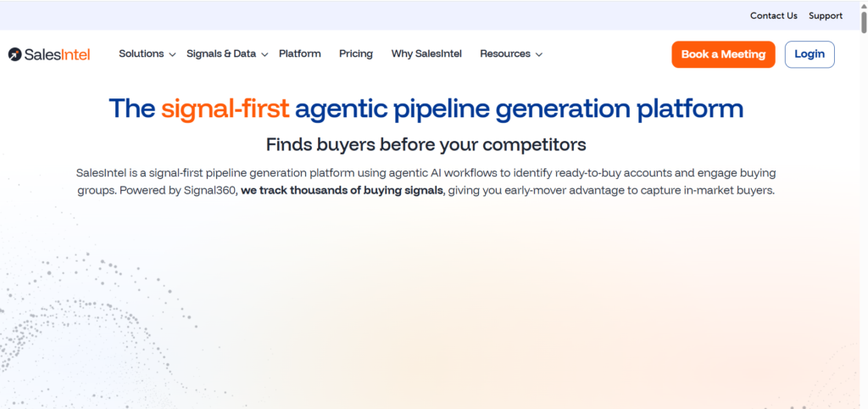The width and height of the screenshot is (868, 409).
Task: Expand the Signals & Data chevron arrow
Action: coord(264,54)
